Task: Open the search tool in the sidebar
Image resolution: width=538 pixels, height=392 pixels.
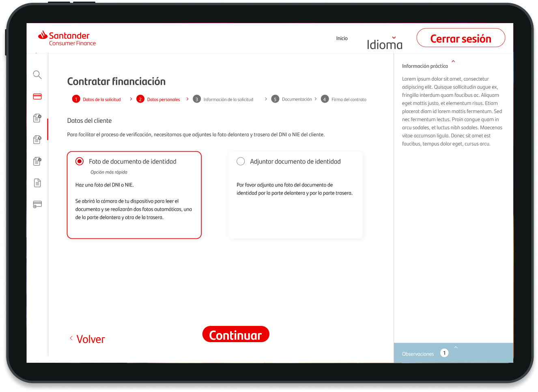Action: click(x=37, y=75)
